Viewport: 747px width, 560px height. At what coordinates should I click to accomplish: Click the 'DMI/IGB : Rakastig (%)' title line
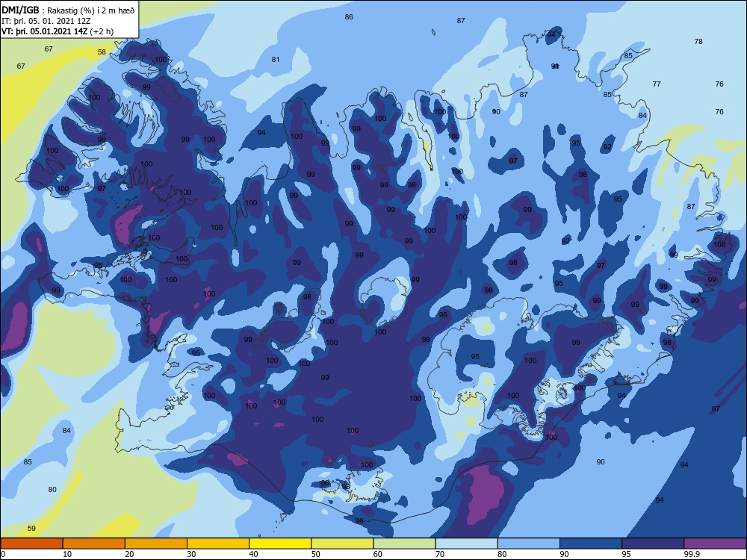(68, 10)
